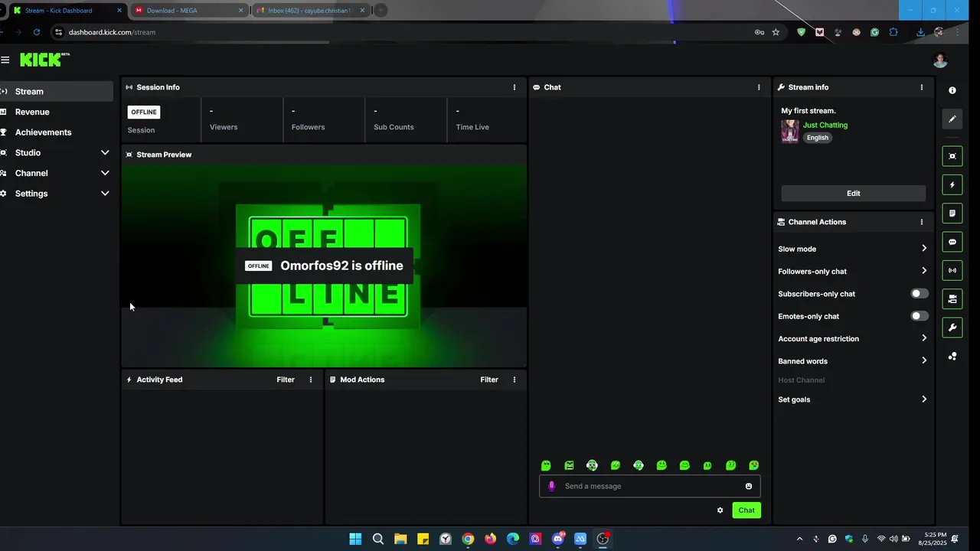This screenshot has width=980, height=551.
Task: Open Activity Feed Filter dropdown
Action: tap(286, 380)
